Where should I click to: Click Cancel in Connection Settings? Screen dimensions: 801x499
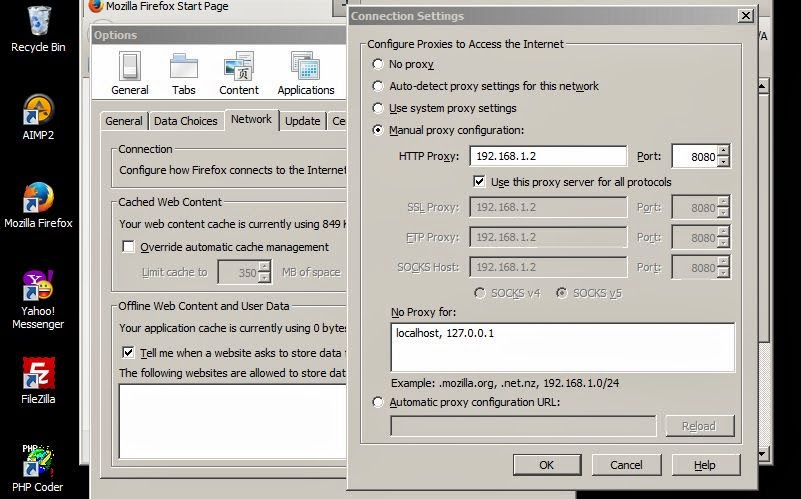(626, 465)
